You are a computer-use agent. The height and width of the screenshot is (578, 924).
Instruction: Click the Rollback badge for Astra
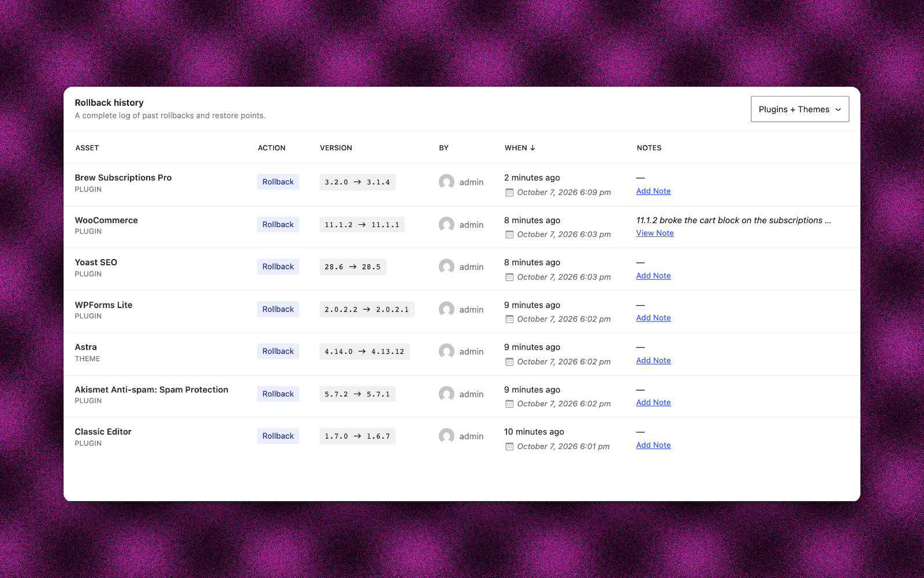click(278, 351)
